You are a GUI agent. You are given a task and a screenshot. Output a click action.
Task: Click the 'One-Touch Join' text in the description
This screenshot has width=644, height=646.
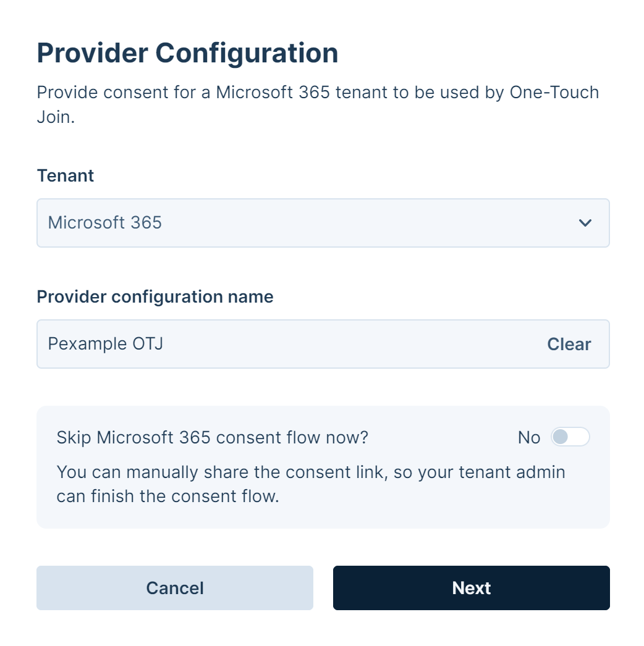click(x=554, y=93)
